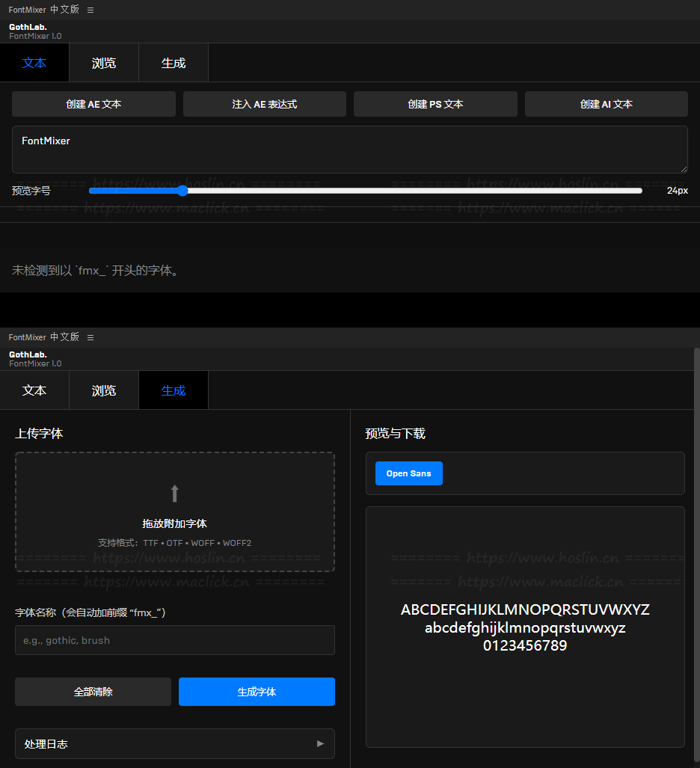Expand the 处理日志 log section arrow
This screenshot has width=700, height=768.
[x=320, y=744]
